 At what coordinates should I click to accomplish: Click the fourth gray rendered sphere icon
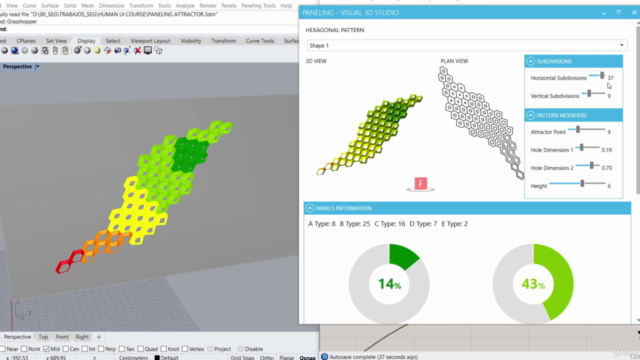click(35, 51)
